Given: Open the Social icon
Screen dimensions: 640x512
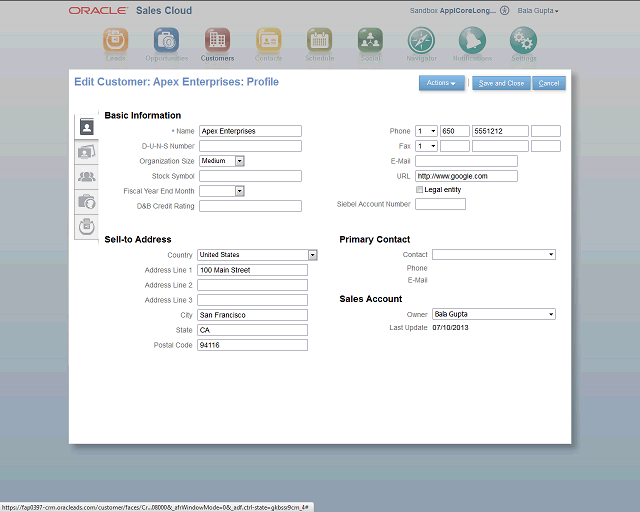Looking at the screenshot, I should 370,40.
